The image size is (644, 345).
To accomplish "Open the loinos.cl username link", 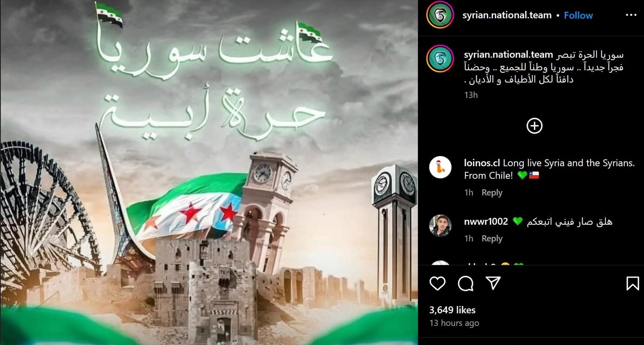I will 482,163.
